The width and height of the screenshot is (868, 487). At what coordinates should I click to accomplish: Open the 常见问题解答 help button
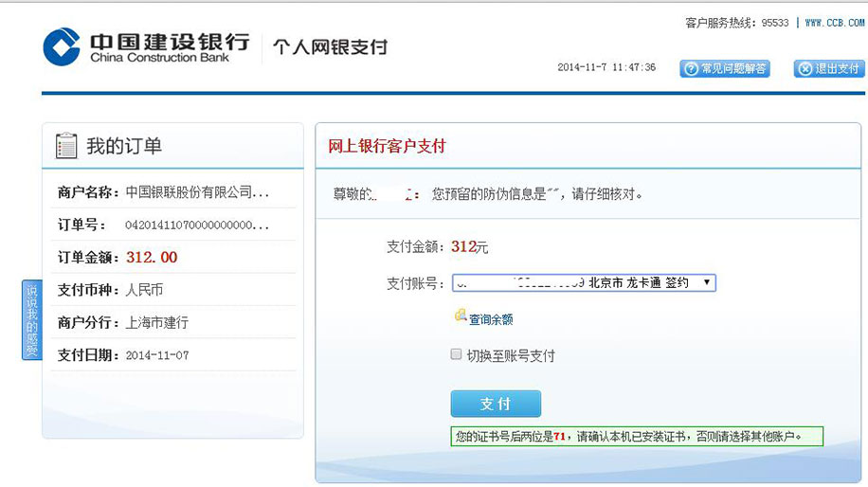coord(725,68)
